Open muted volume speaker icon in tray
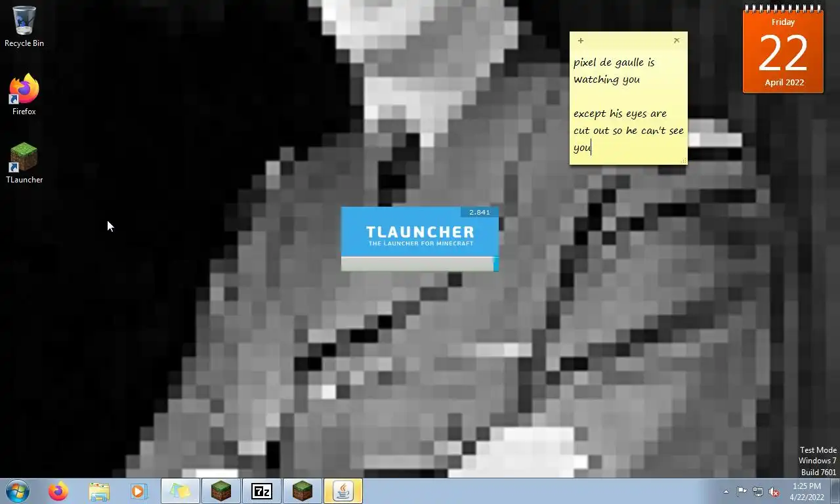 (774, 492)
